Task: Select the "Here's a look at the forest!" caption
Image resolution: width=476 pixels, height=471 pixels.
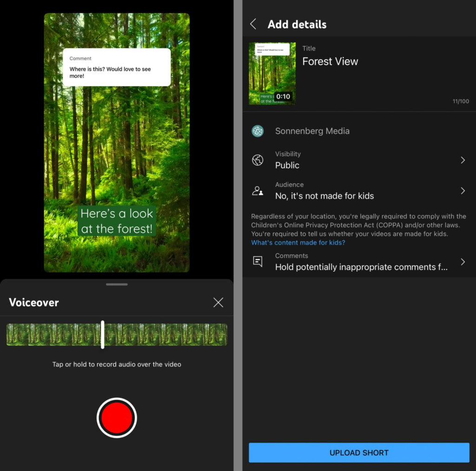Action: pyautogui.click(x=117, y=221)
